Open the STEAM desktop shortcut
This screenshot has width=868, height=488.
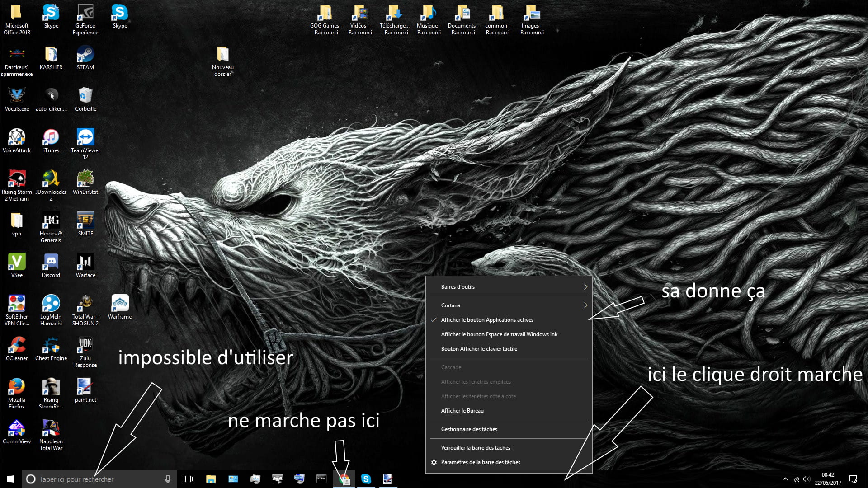click(x=85, y=58)
